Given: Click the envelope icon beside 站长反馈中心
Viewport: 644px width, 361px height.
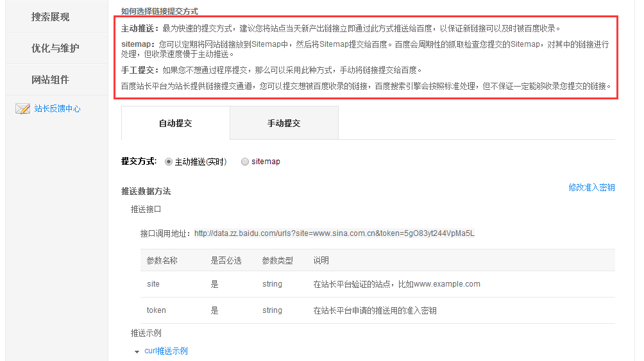Looking at the screenshot, I should click(22, 109).
